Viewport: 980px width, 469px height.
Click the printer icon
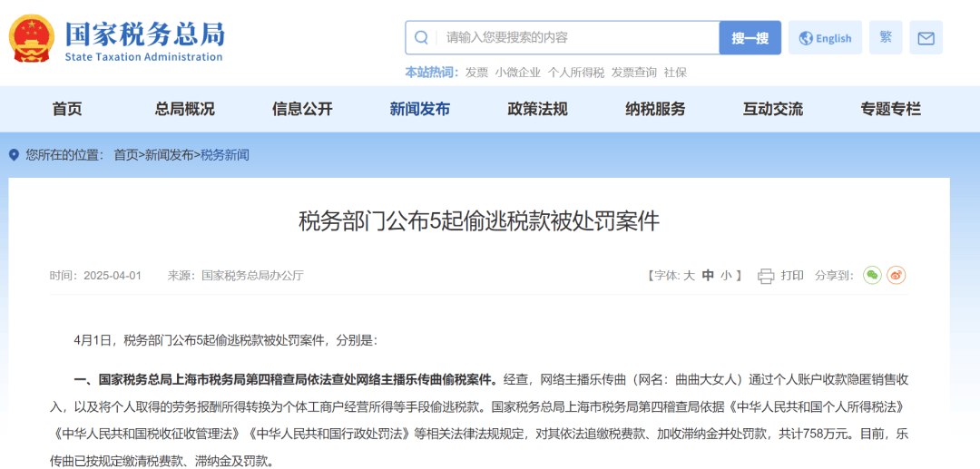(766, 276)
